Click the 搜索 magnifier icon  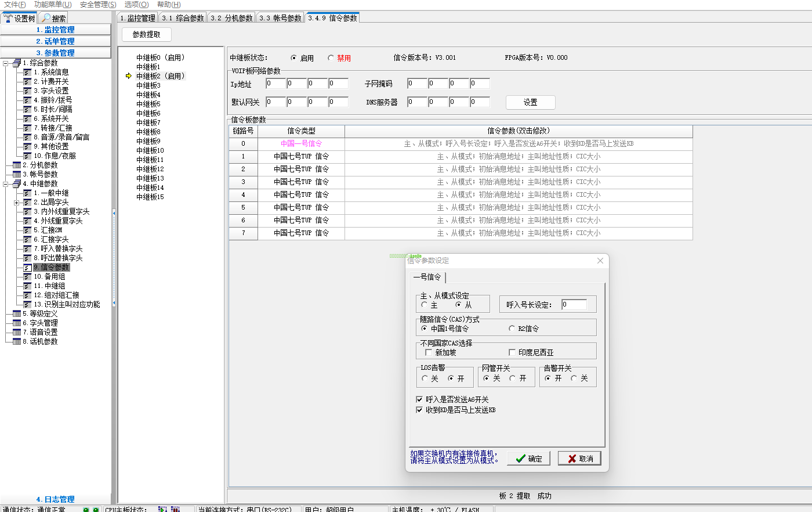[46, 18]
